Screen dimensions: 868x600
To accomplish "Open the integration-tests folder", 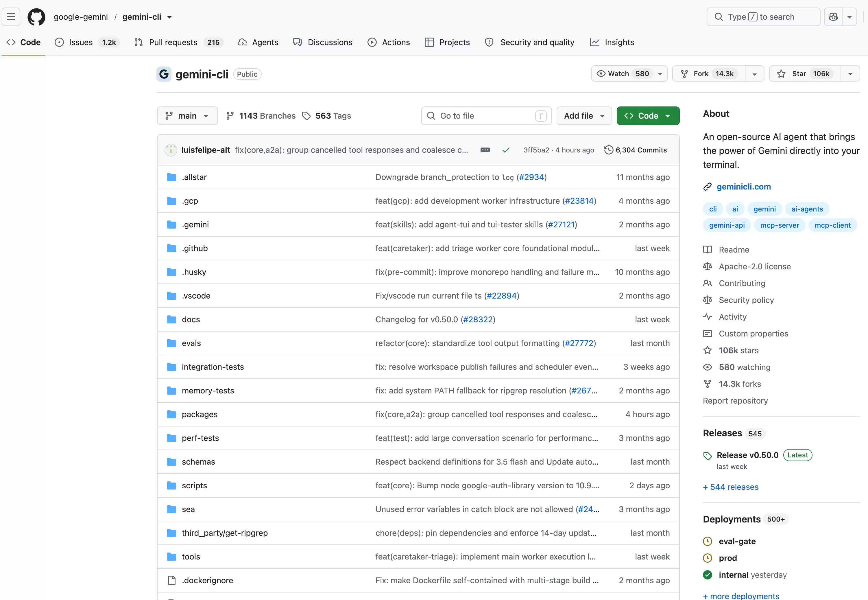I will point(213,367).
